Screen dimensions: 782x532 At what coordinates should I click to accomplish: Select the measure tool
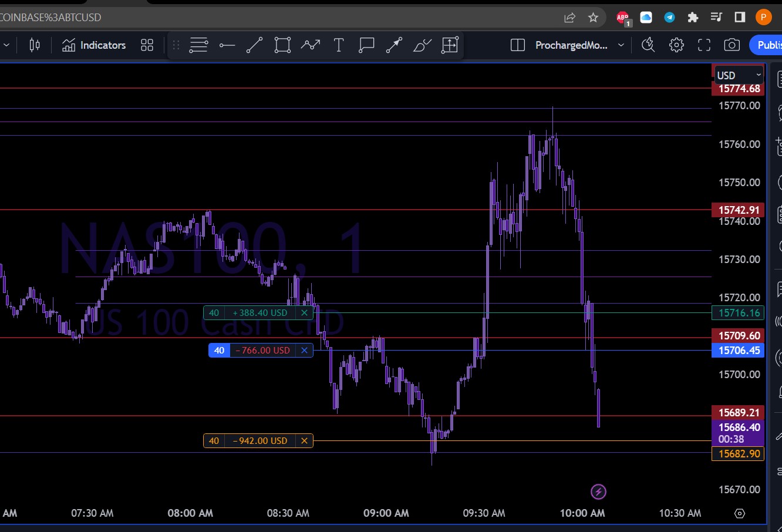click(450, 45)
